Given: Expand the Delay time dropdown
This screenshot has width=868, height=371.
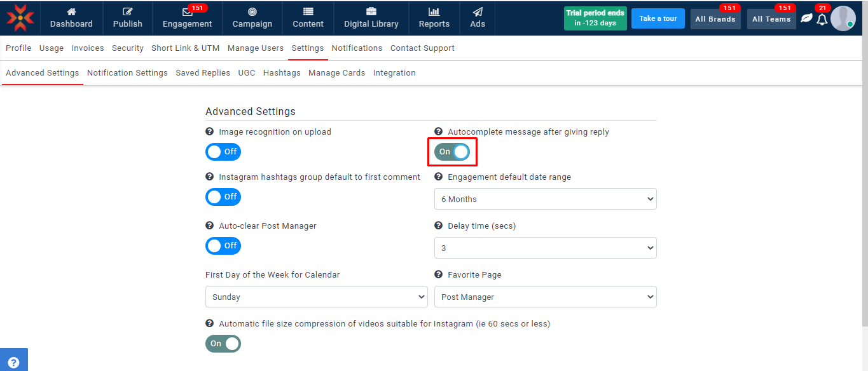Looking at the screenshot, I should [x=545, y=248].
